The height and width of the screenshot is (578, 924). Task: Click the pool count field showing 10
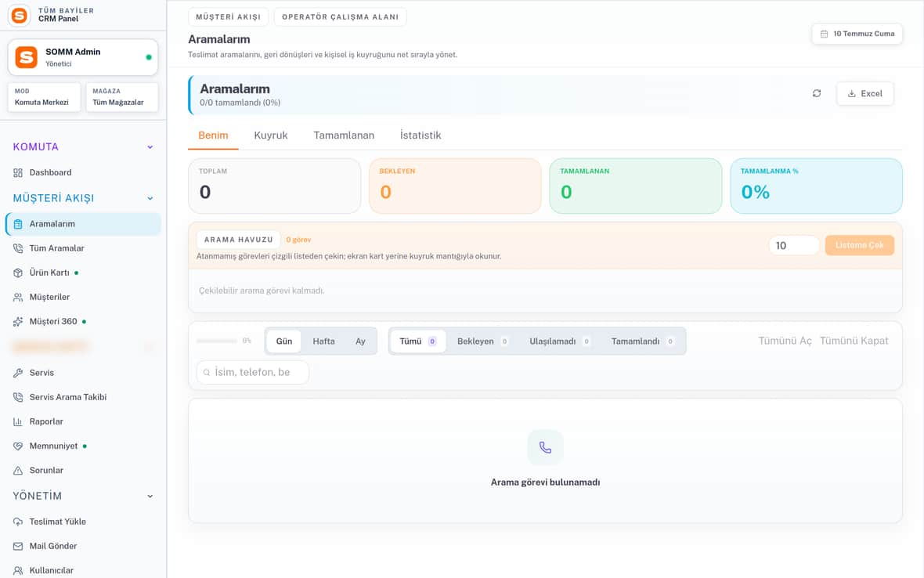[794, 246]
